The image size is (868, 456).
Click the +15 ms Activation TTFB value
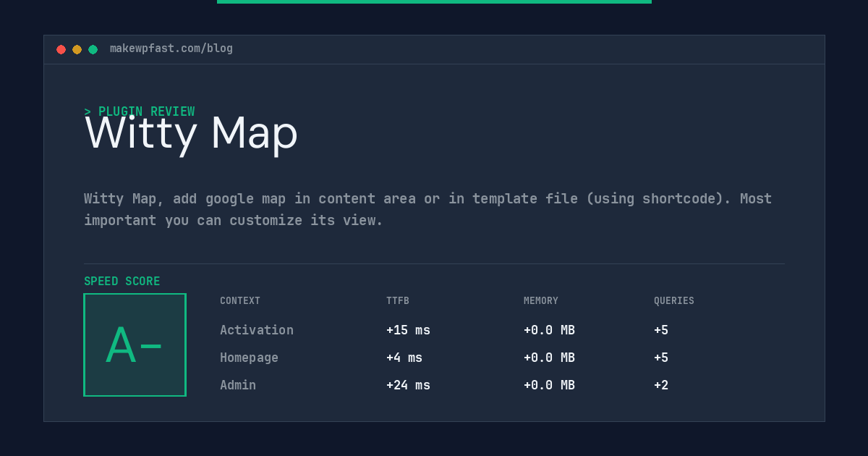408,330
